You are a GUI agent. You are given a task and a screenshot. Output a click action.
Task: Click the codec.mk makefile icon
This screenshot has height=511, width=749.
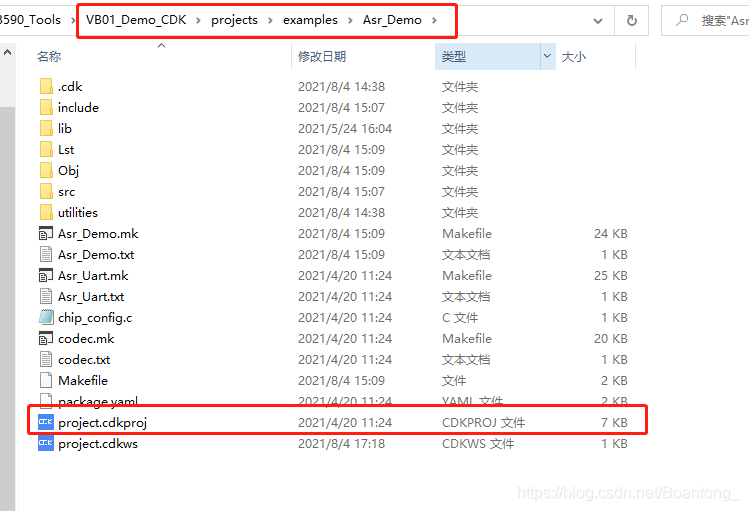[46, 339]
